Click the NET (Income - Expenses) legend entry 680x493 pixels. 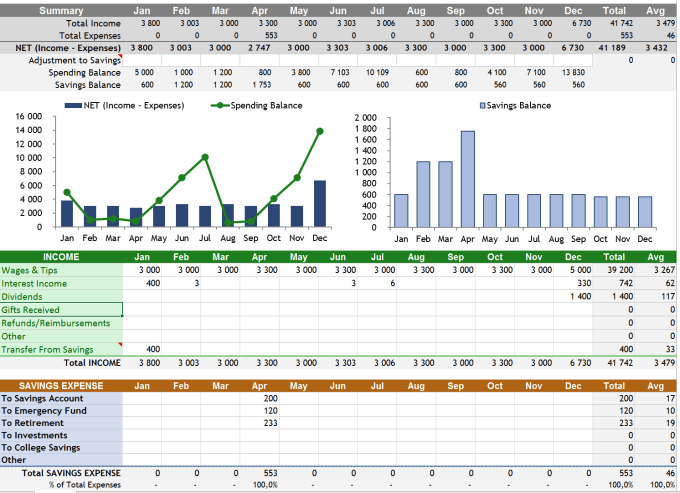[x=124, y=105]
